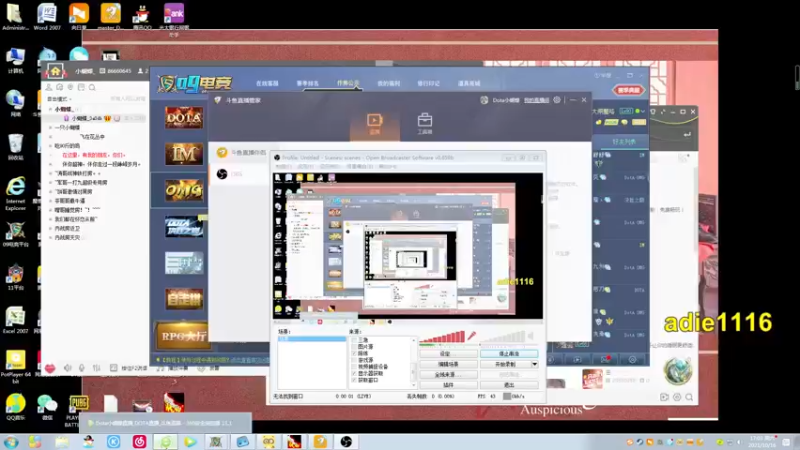Click the 插件 button in OBS

point(448,385)
